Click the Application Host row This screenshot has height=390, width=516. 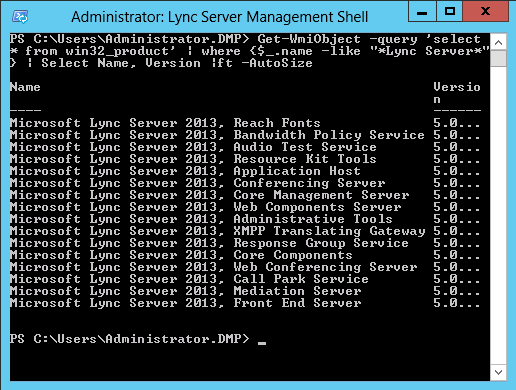tap(245, 171)
